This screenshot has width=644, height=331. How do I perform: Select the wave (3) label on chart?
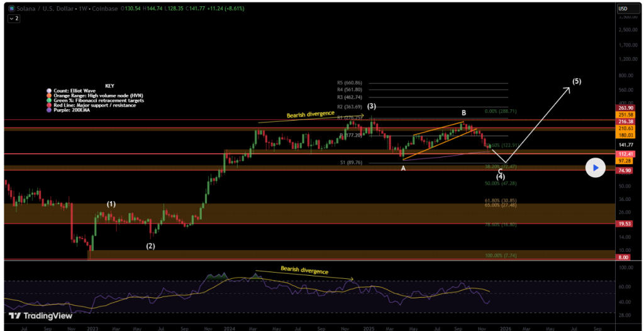coord(372,107)
